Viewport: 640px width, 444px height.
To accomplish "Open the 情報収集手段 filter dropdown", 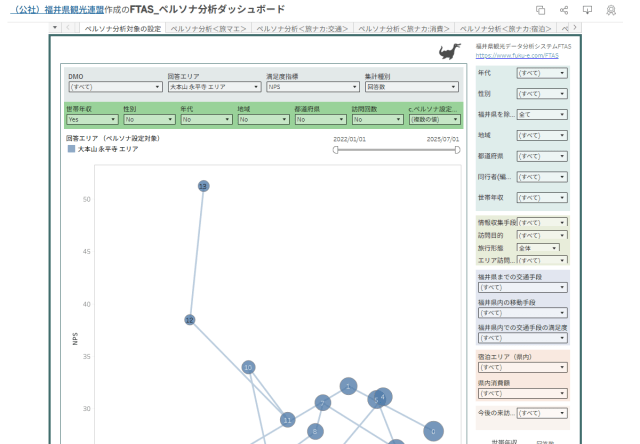I will 542,223.
